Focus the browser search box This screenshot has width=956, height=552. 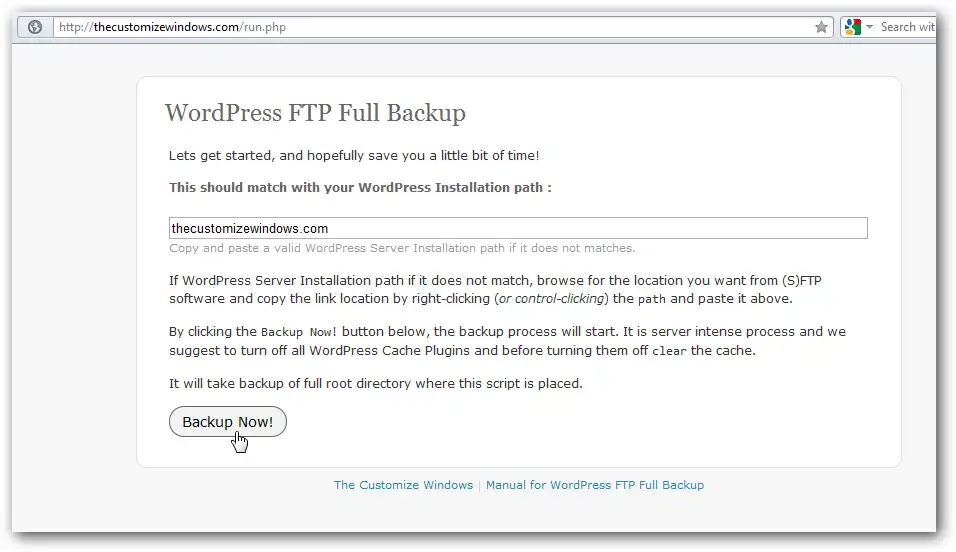tap(907, 27)
